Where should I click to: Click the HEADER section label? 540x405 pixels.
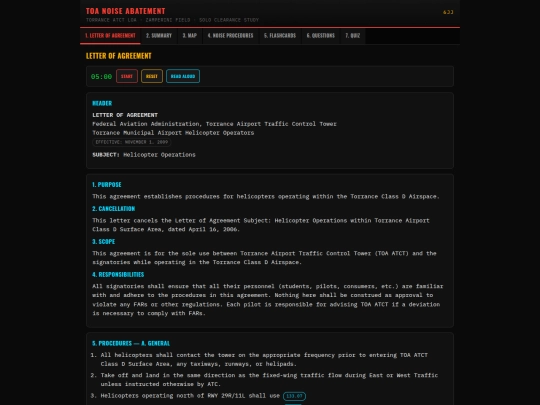click(102, 103)
